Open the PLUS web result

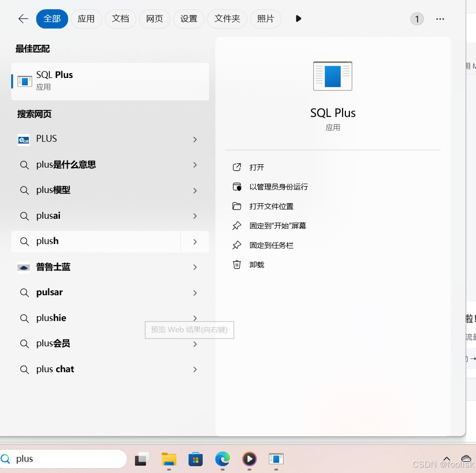[x=110, y=139]
